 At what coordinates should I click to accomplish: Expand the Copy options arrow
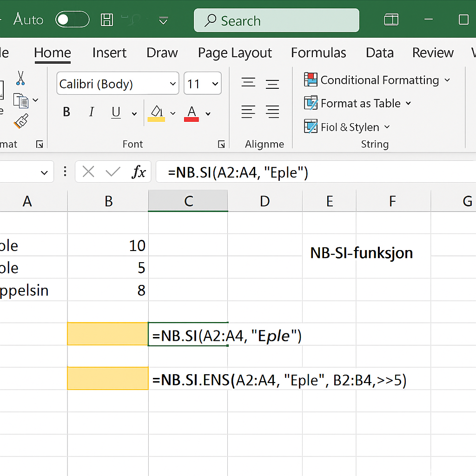pyautogui.click(x=35, y=100)
